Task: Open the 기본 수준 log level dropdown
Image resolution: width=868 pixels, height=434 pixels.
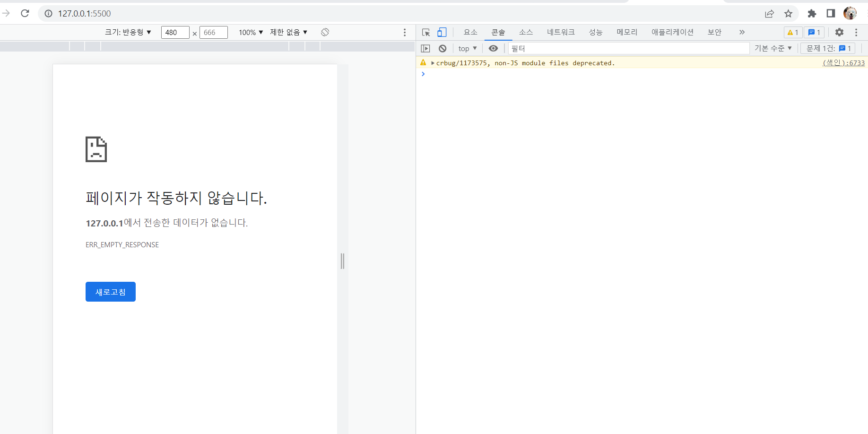Action: 773,48
